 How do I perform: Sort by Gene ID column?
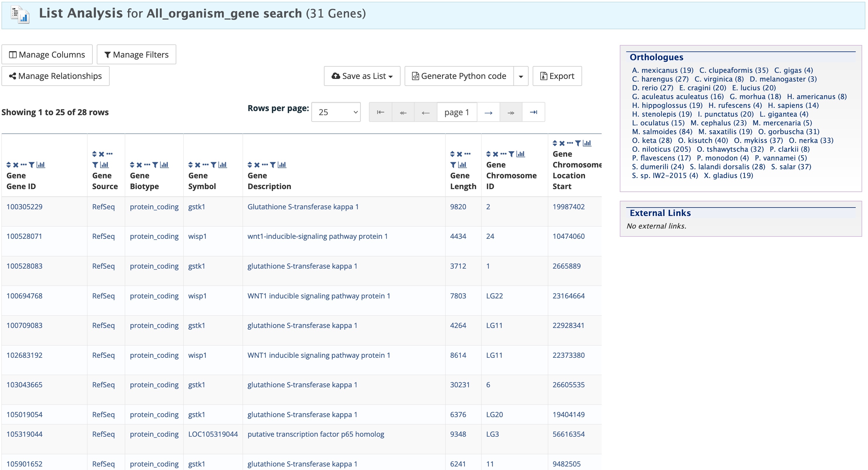click(x=9, y=165)
